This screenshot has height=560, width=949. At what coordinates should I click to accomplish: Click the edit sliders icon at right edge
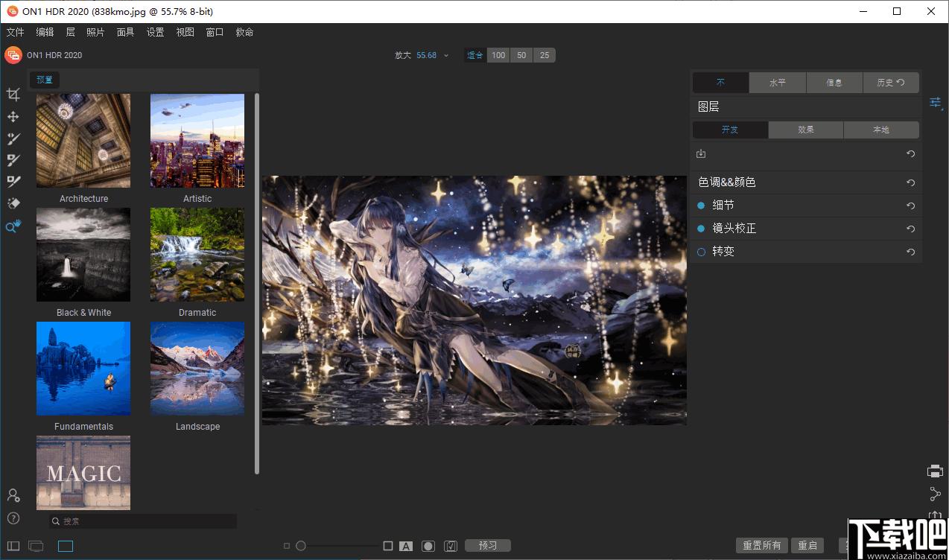click(936, 103)
